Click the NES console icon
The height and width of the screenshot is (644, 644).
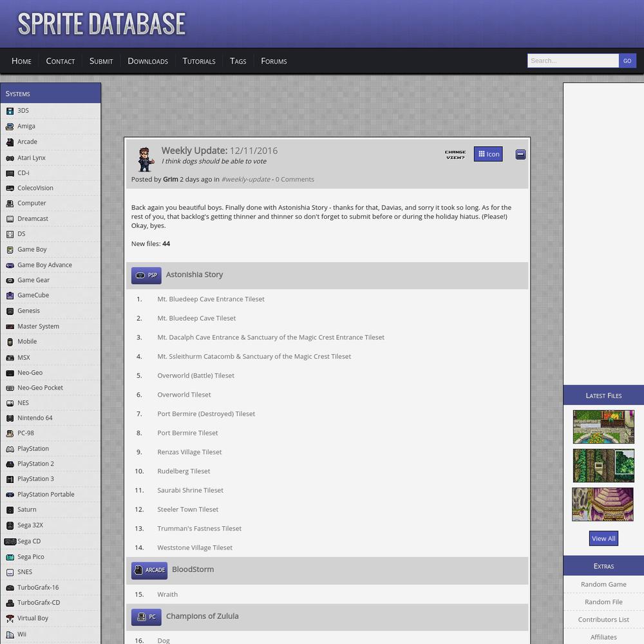(x=10, y=403)
